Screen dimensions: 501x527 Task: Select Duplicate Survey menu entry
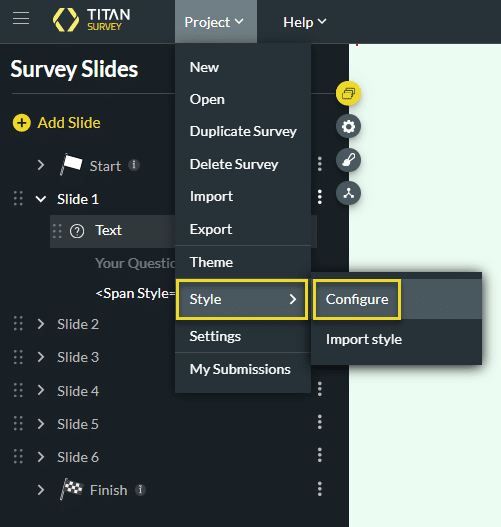click(243, 131)
